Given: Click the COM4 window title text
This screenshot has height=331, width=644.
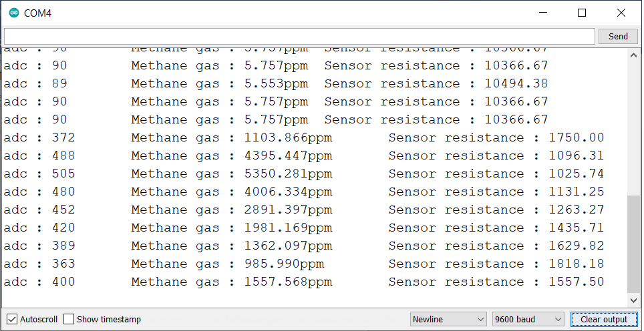Looking at the screenshot, I should coord(37,13).
